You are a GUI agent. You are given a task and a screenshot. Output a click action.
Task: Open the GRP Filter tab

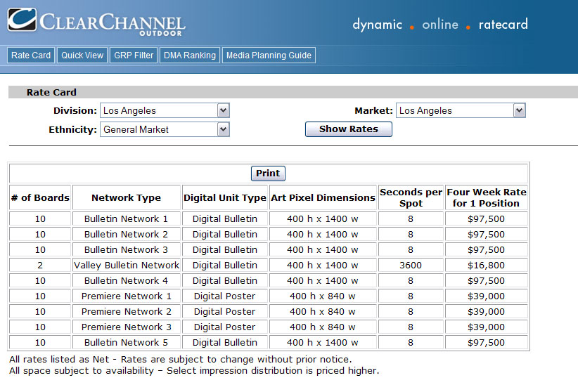click(x=134, y=55)
